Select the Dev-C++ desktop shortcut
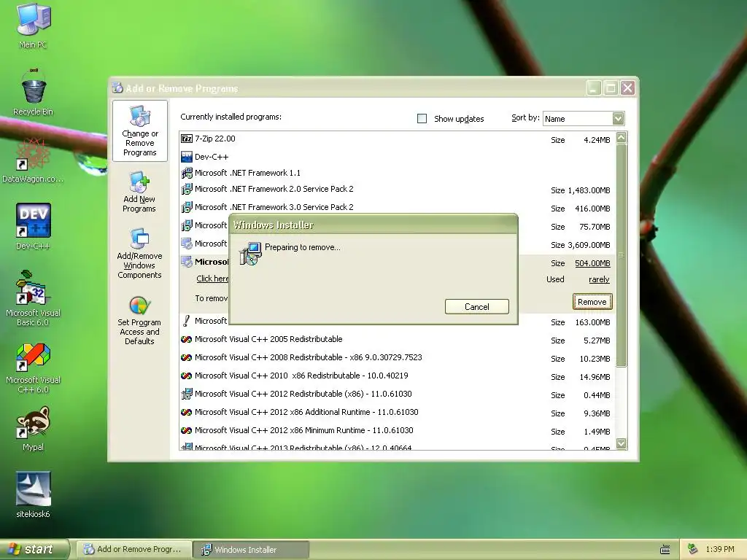Image resolution: width=747 pixels, height=560 pixels. 34,220
